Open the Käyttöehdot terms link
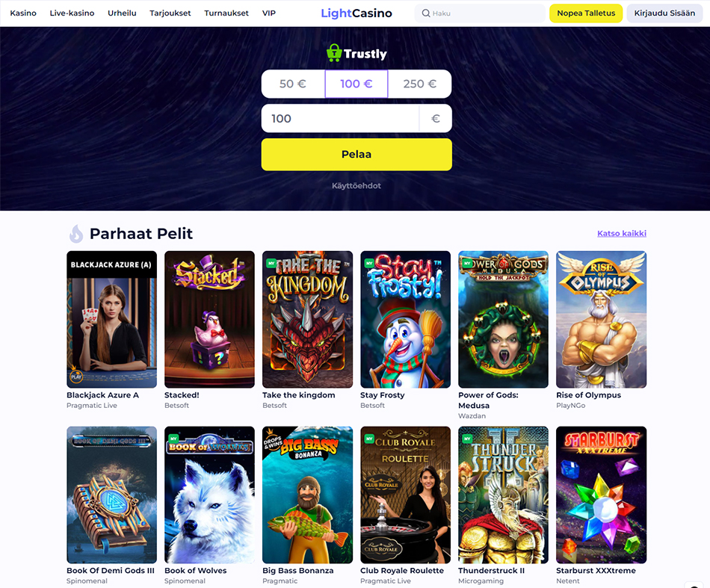Viewport: 710px width, 588px height. pyautogui.click(x=356, y=185)
